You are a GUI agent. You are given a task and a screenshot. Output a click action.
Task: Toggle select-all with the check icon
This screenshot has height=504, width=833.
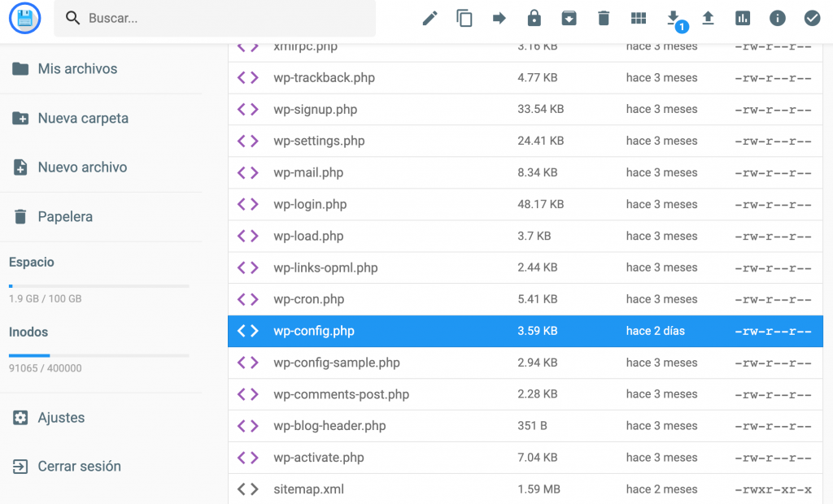click(812, 17)
